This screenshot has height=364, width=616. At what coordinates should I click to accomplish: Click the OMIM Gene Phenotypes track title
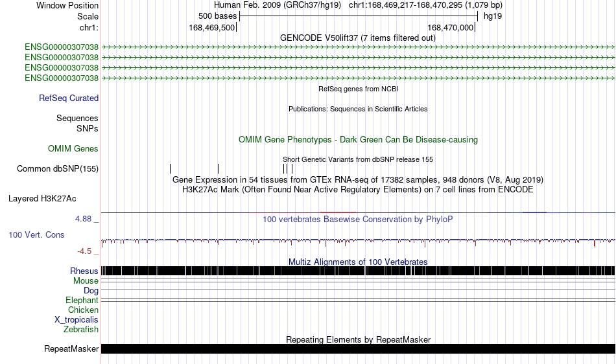click(x=359, y=140)
